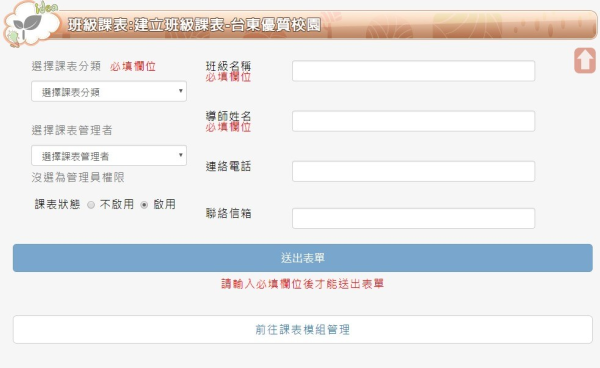
Task: Click the 班級名稱 label
Action: [x=228, y=66]
